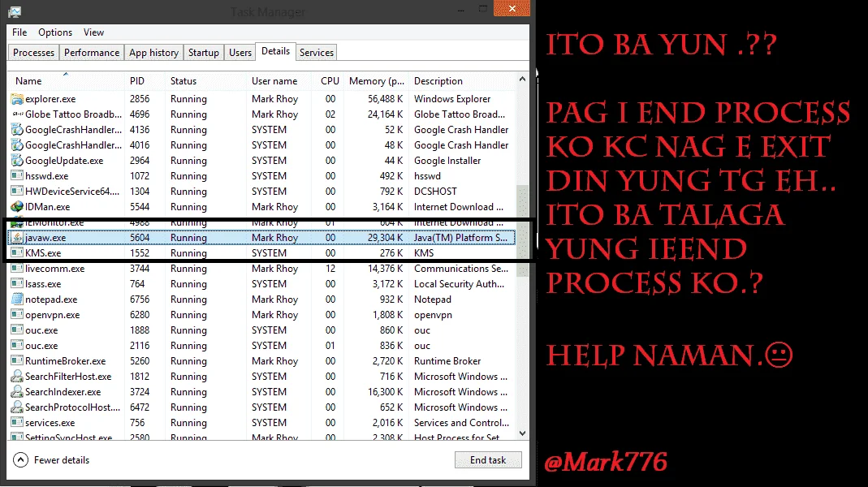This screenshot has height=487, width=868.
Task: Click the GoogleUpdate.exe process icon
Action: point(17,161)
